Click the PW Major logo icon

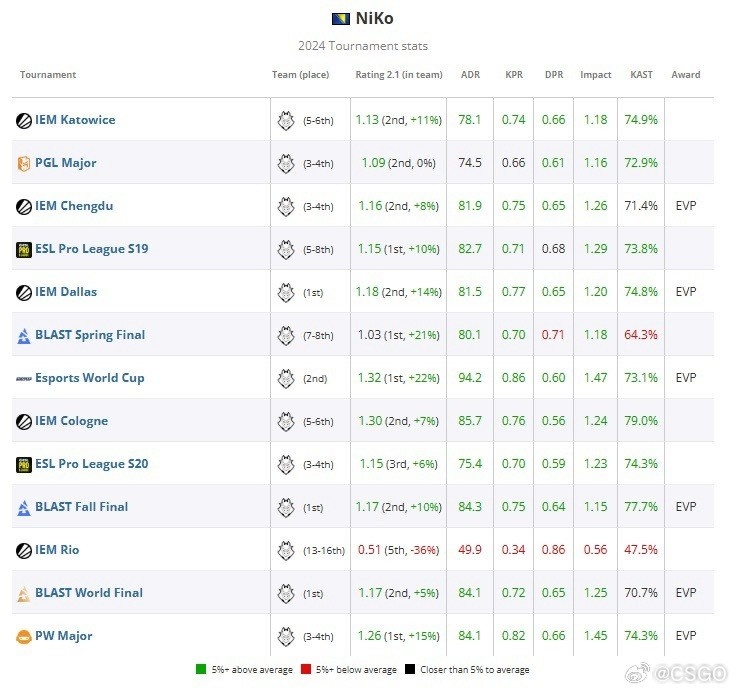tap(23, 636)
